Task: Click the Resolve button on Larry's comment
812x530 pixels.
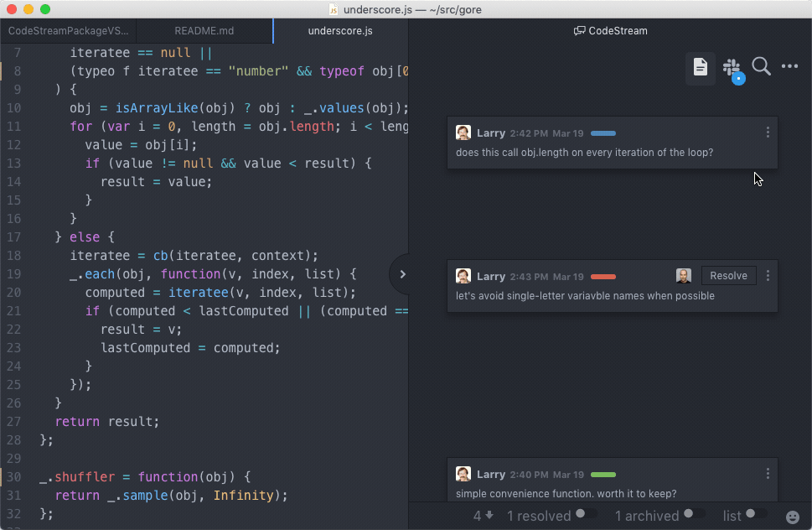Action: coord(728,275)
